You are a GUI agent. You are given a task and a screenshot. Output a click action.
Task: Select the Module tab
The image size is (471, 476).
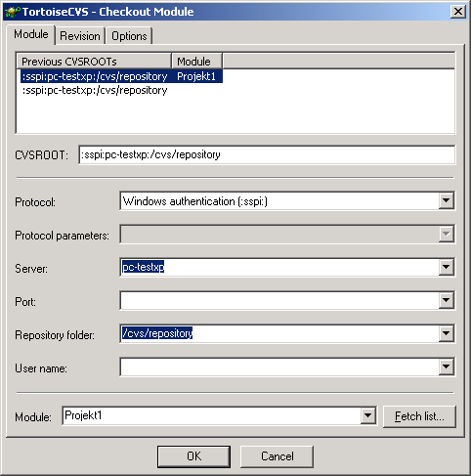click(31, 34)
